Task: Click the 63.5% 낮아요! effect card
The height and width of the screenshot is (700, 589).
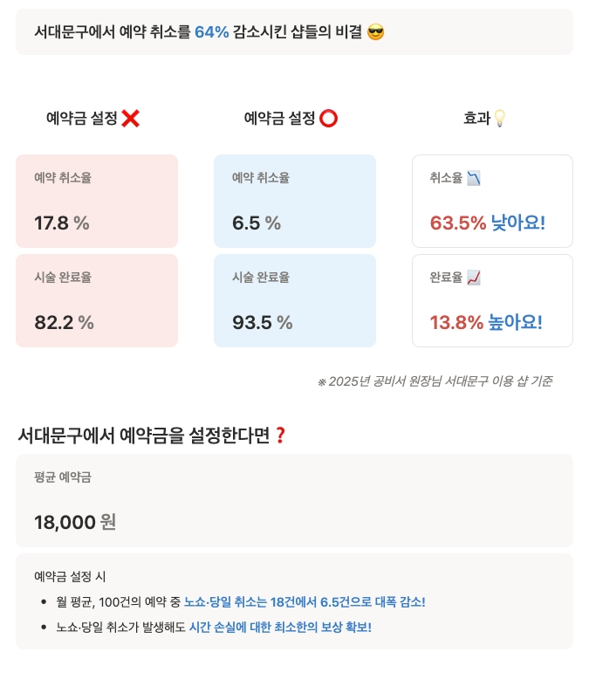Action: (x=492, y=202)
